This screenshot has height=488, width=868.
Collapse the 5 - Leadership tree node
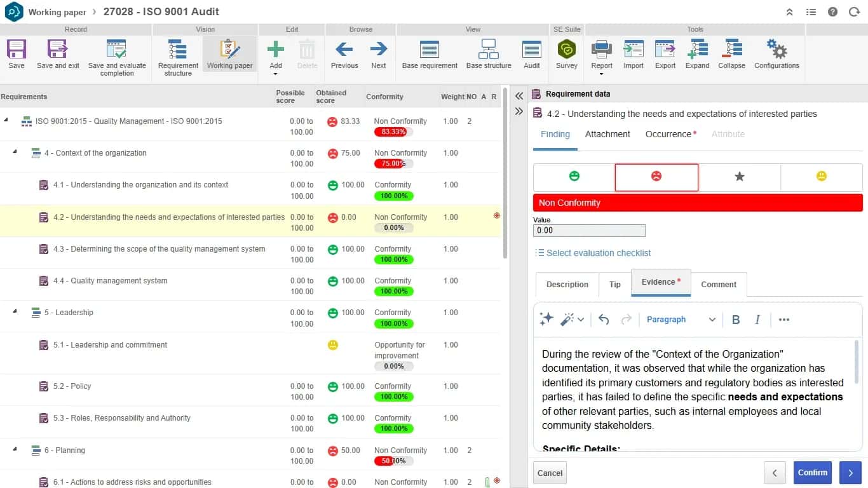pos(15,311)
